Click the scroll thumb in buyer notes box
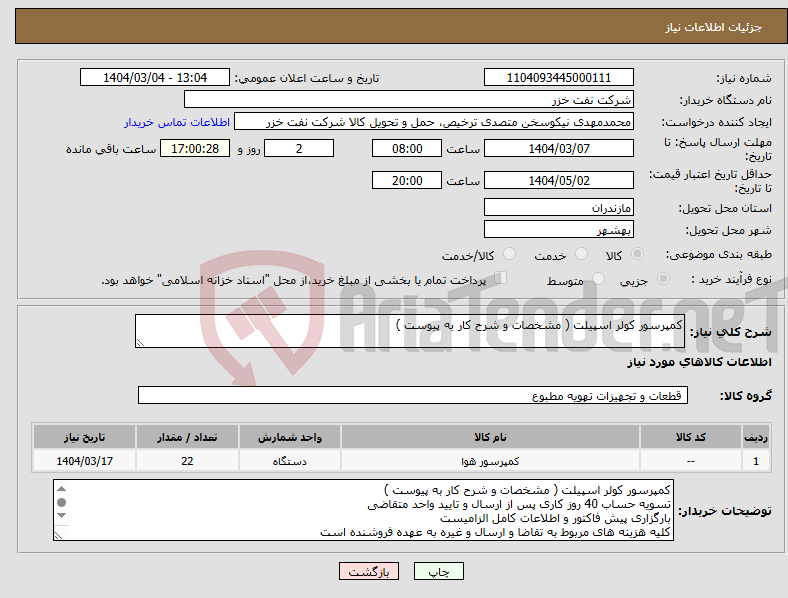 (61, 503)
